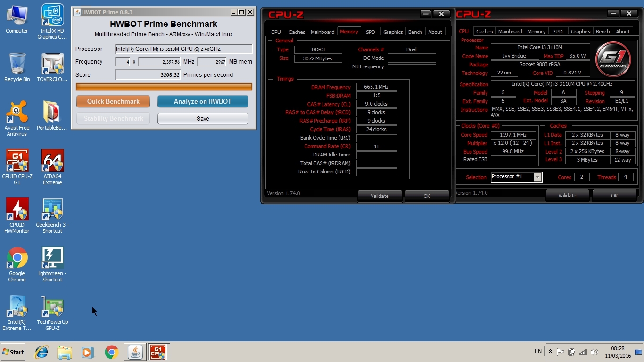This screenshot has width=644, height=362.
Task: Open Avast Free Antivirus
Action: (x=17, y=118)
